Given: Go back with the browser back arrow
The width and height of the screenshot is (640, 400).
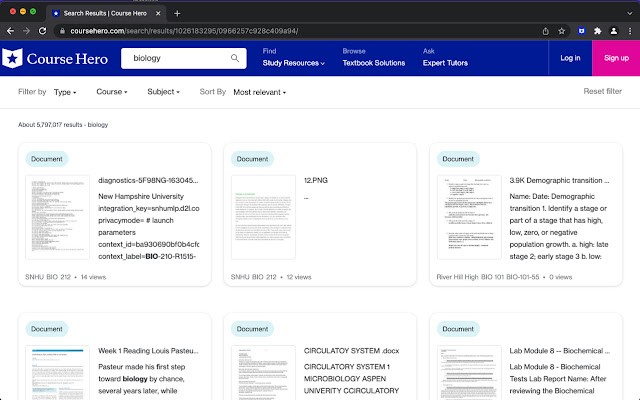Looking at the screenshot, I should point(10,31).
